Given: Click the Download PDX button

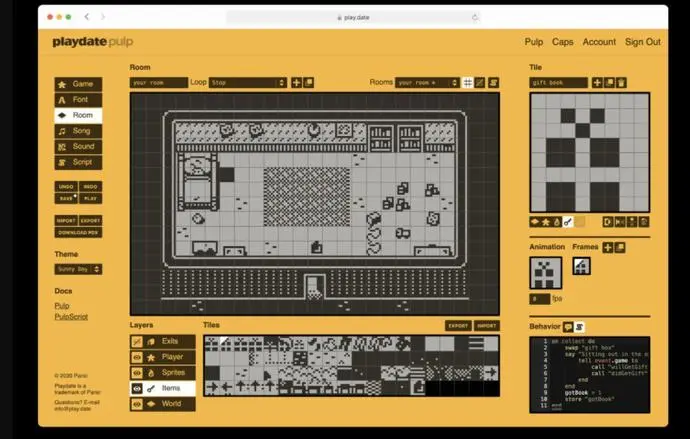Looking at the screenshot, I should [78, 232].
